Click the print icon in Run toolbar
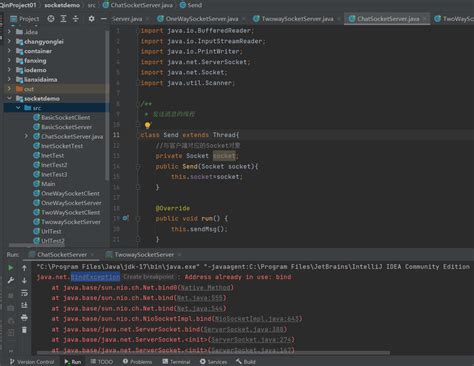Screen dimensions: 474x366 click(x=24, y=318)
